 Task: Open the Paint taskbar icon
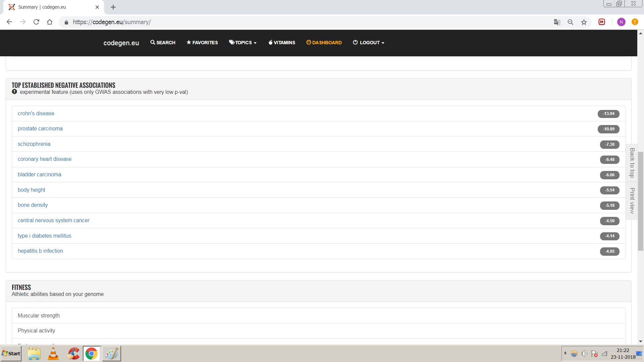(x=111, y=354)
